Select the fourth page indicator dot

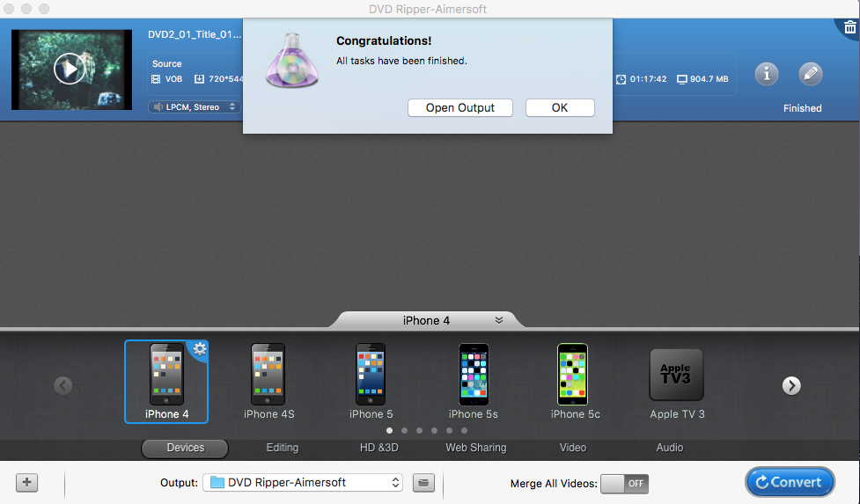434,431
